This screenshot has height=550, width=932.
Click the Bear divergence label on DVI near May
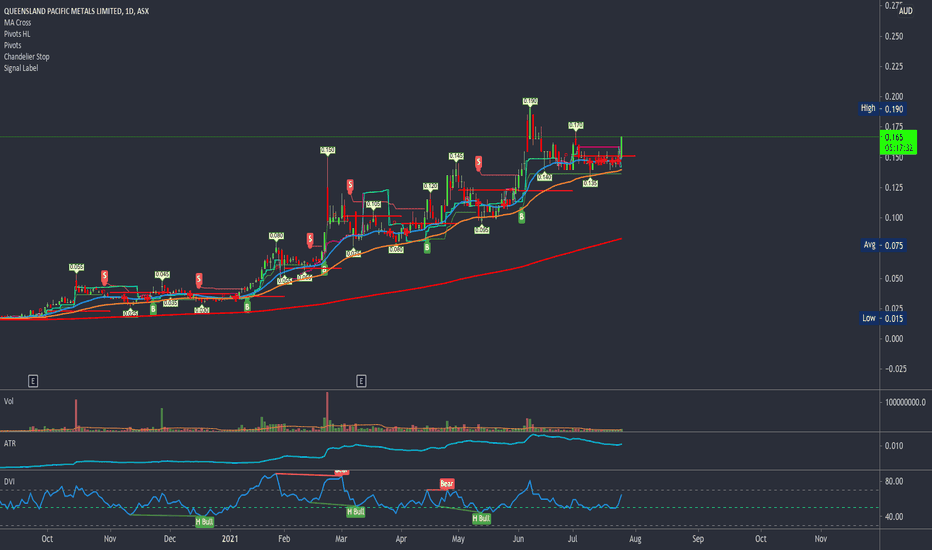(447, 484)
